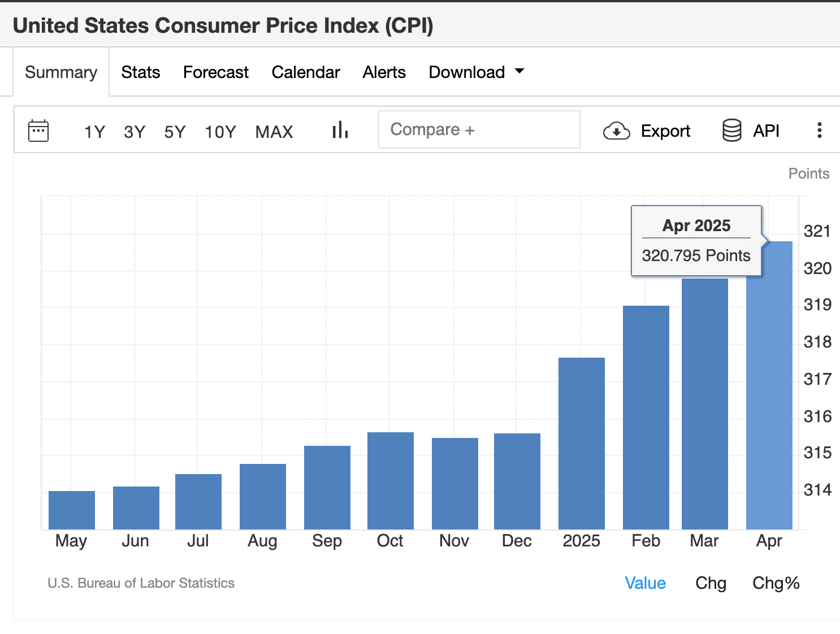Viewport: 840px width, 634px height.
Task: Click the Export button label
Action: click(x=665, y=131)
